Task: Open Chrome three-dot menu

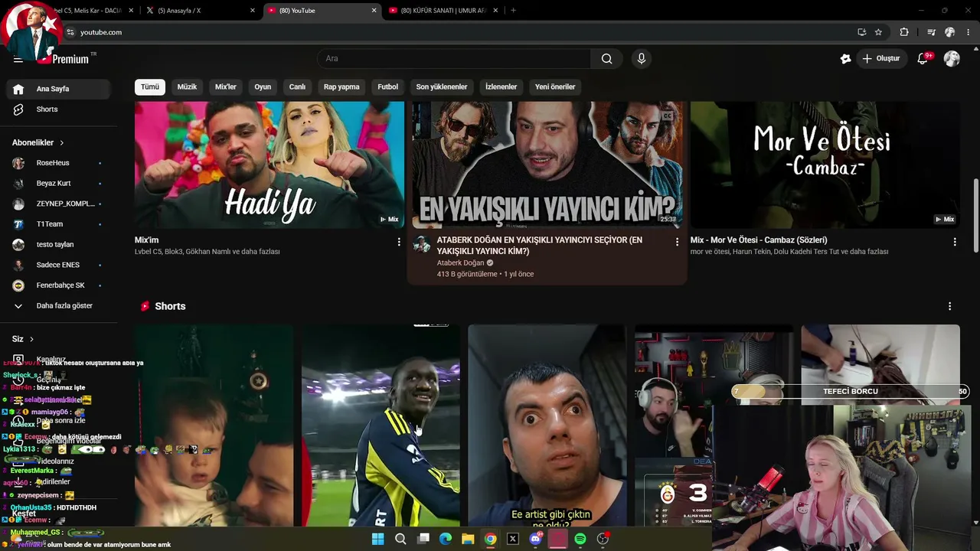Action: point(969,32)
